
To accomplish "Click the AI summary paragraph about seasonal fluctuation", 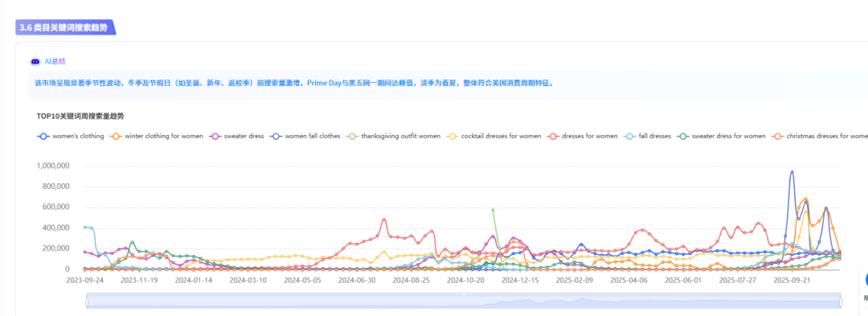I will (x=294, y=84).
